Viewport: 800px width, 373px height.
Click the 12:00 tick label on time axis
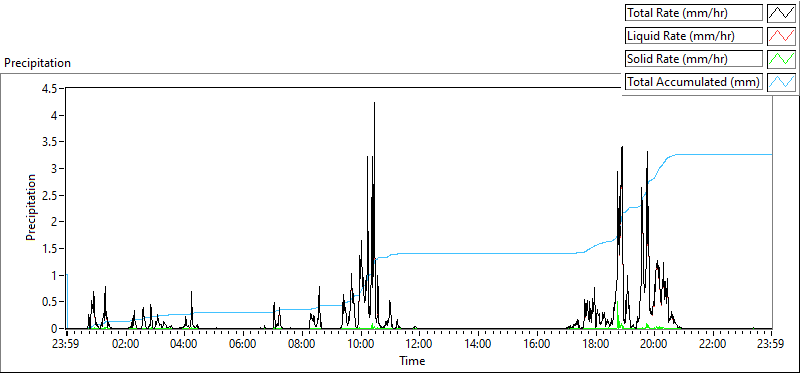click(x=419, y=343)
